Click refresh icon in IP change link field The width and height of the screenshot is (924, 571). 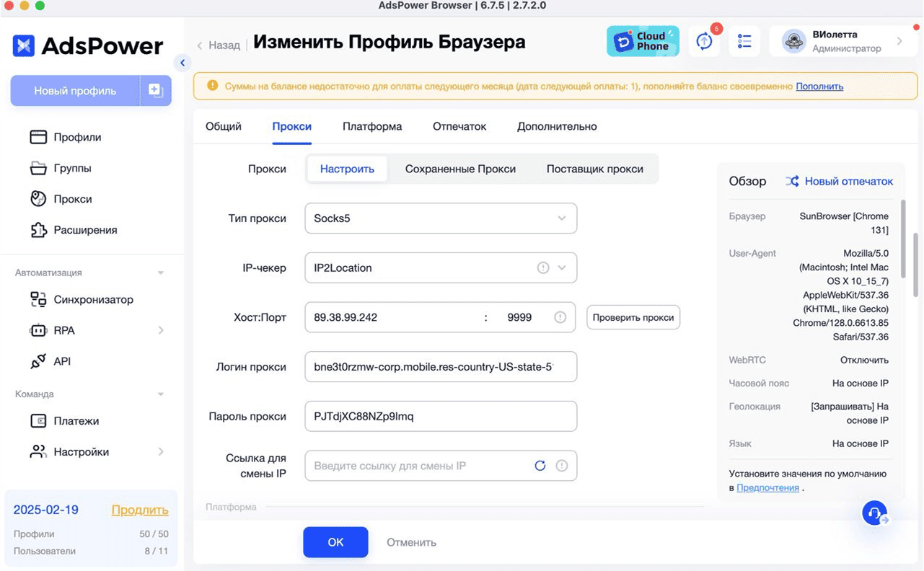(x=540, y=466)
